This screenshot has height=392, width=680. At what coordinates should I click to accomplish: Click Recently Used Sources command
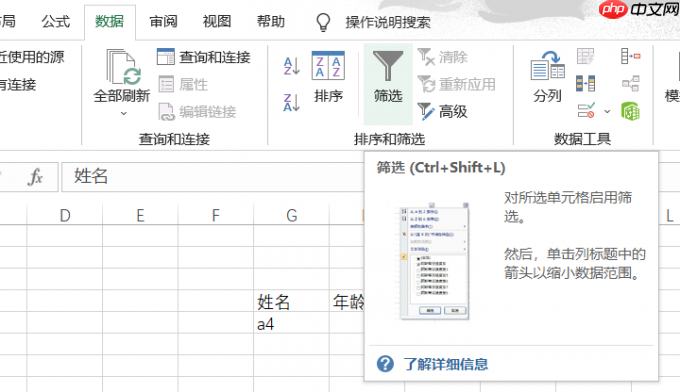(x=31, y=57)
